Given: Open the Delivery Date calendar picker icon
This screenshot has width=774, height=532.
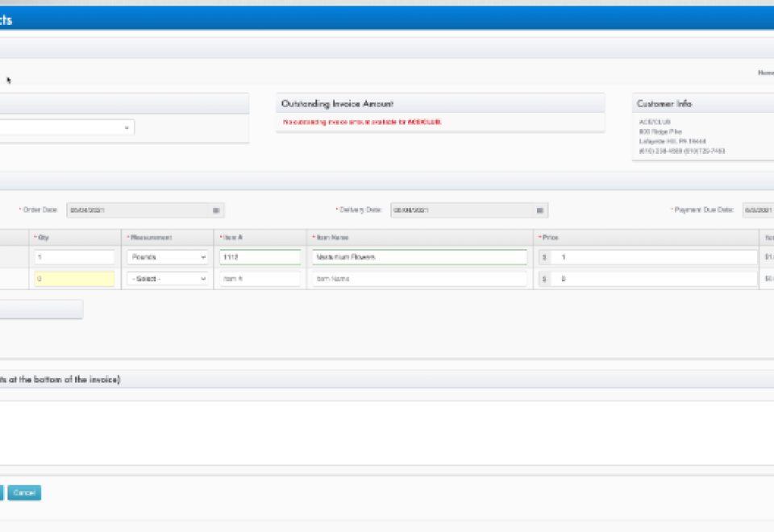Looking at the screenshot, I should tap(540, 210).
